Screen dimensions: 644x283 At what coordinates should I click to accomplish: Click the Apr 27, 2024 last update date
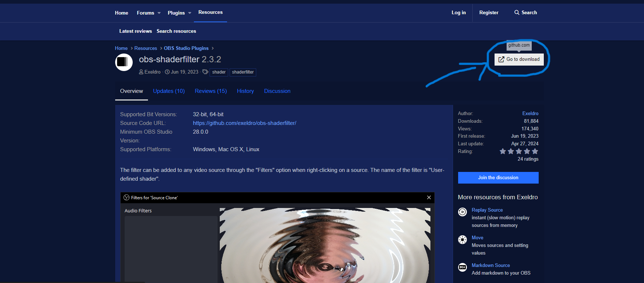click(x=525, y=144)
